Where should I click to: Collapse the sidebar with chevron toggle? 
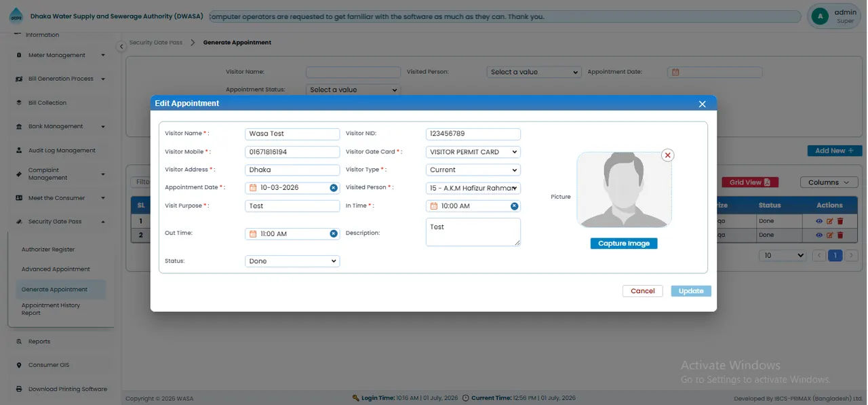click(121, 47)
